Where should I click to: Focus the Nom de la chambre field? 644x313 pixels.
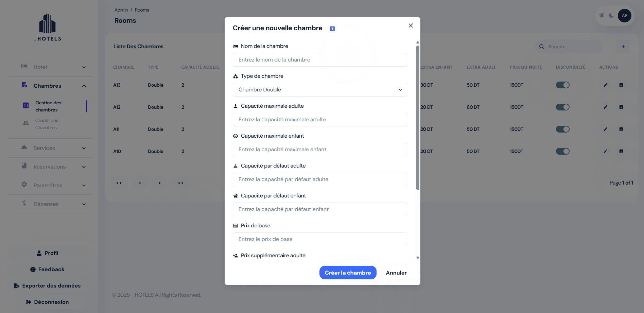coord(320,60)
